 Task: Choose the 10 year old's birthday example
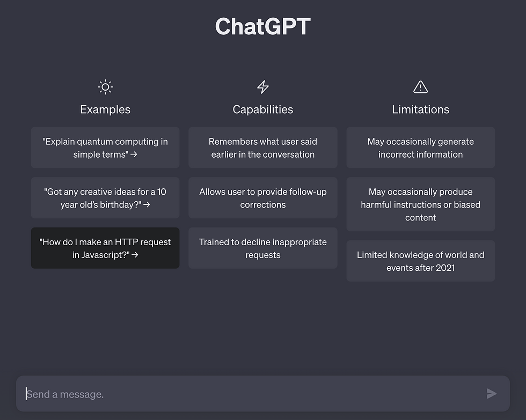[105, 198]
